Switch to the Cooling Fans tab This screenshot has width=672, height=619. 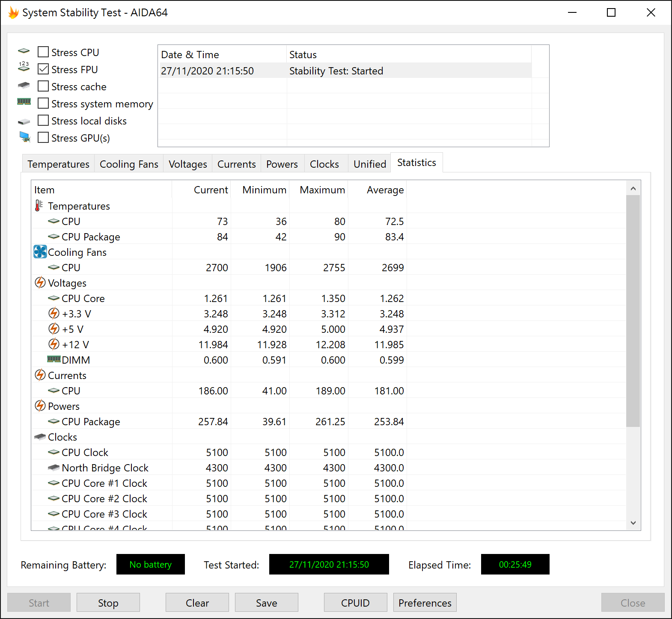[x=129, y=164]
